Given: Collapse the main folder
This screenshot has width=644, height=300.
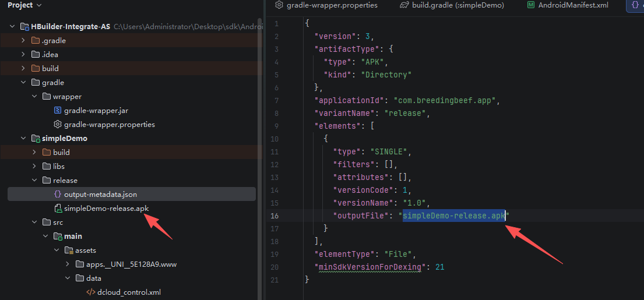Looking at the screenshot, I should coord(45,237).
